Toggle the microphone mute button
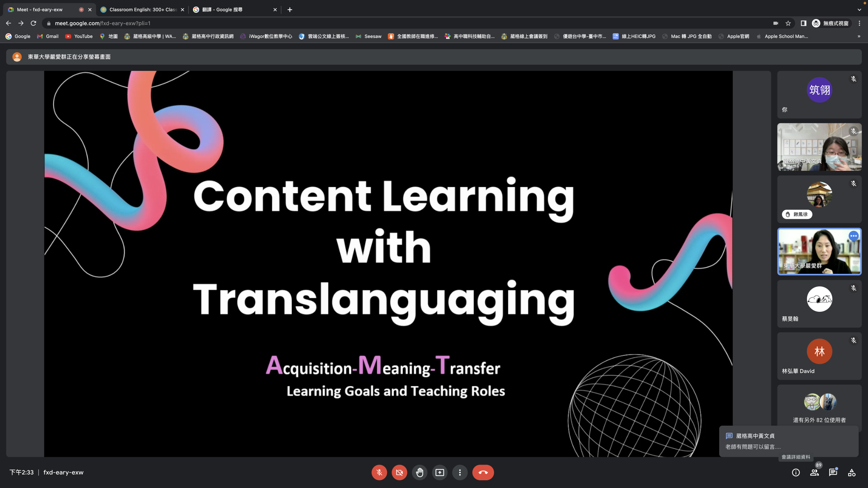The height and width of the screenshot is (488, 868). coord(379,472)
